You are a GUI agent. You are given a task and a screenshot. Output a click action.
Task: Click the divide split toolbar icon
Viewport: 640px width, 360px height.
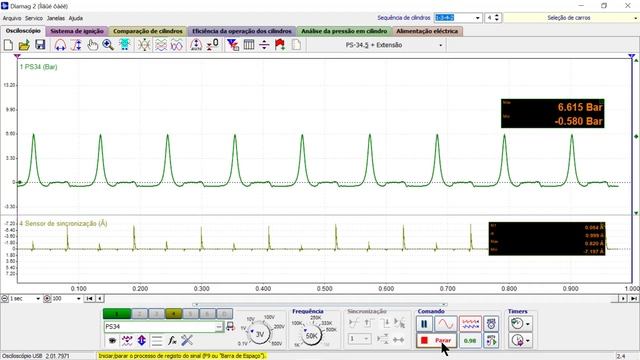tap(264, 45)
